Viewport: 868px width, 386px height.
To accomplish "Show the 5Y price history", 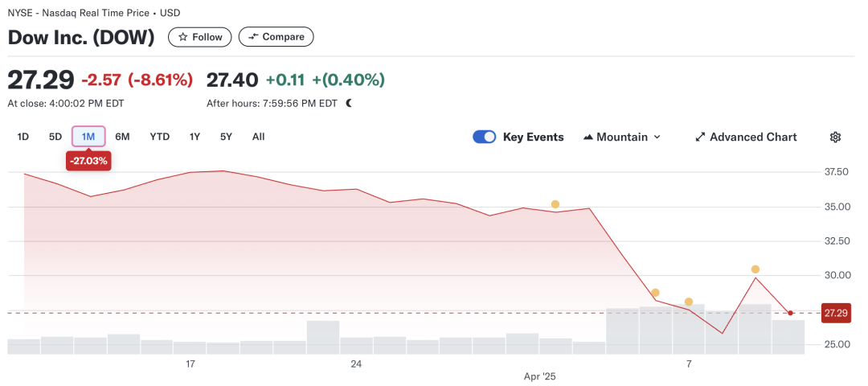I will click(x=226, y=137).
